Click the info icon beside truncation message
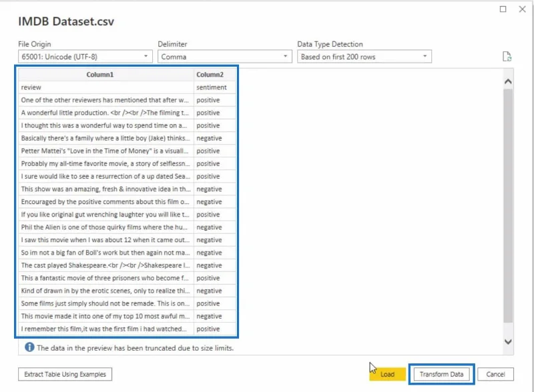The height and width of the screenshot is (392, 534). coord(29,347)
